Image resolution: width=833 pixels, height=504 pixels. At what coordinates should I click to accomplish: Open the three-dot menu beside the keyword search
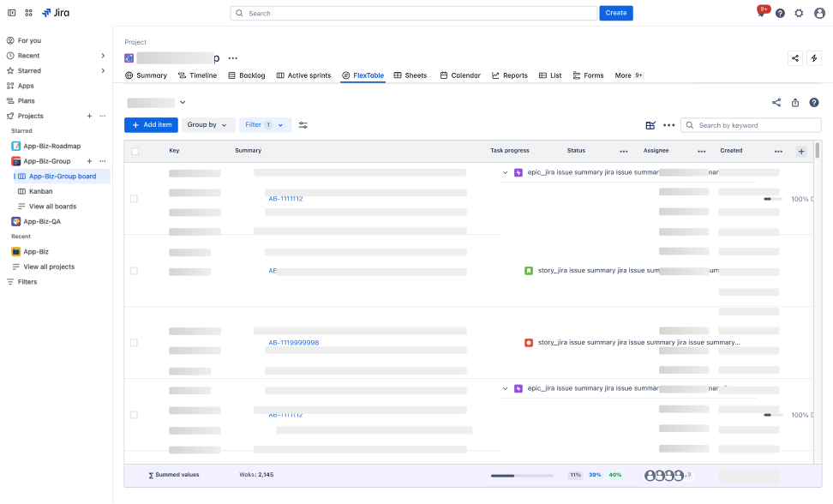[668, 125]
